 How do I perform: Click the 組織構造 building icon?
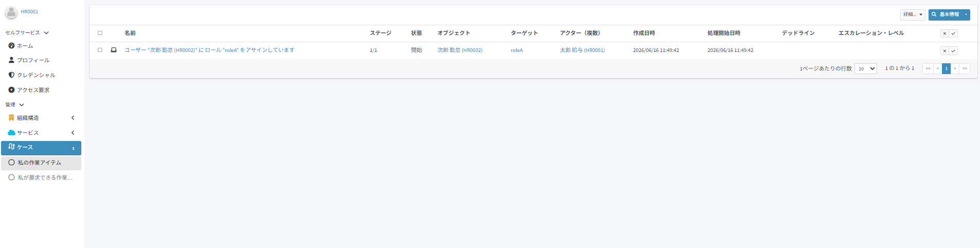11,118
